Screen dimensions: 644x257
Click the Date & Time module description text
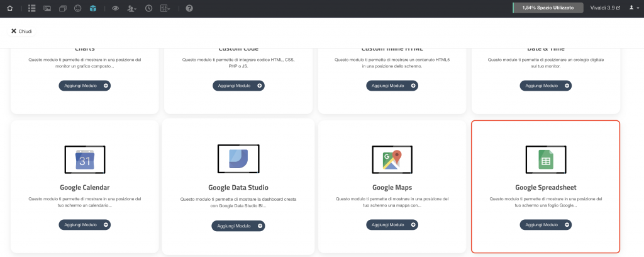point(546,62)
